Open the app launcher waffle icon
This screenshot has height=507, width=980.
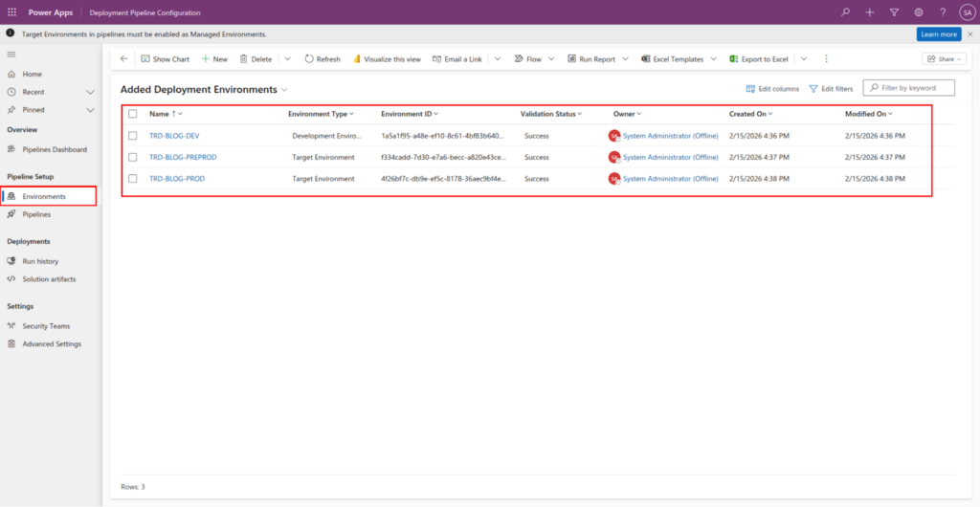[x=11, y=12]
